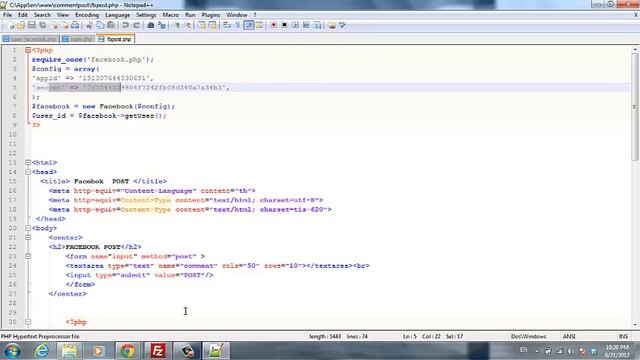The width and height of the screenshot is (640, 360).
Task: Open the Window menu
Action: (237, 15)
